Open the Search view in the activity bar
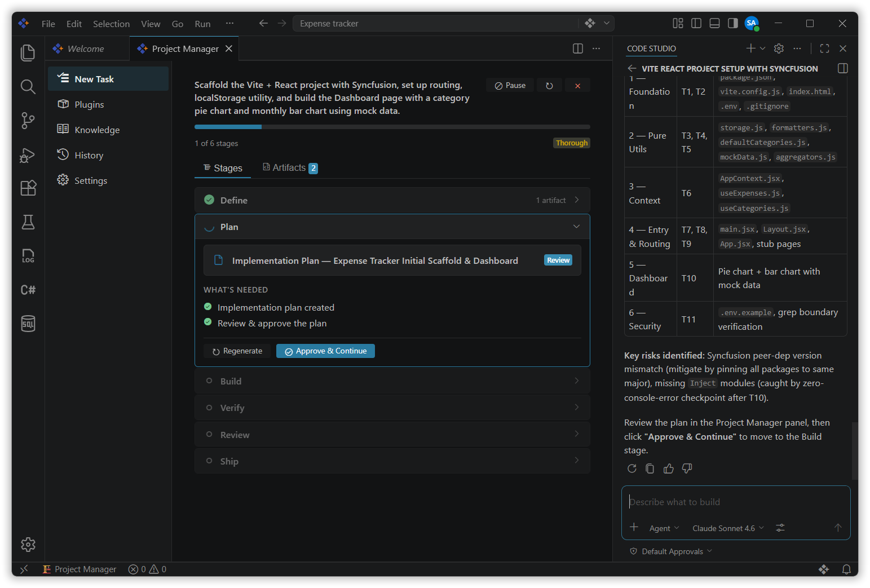 pyautogui.click(x=28, y=86)
